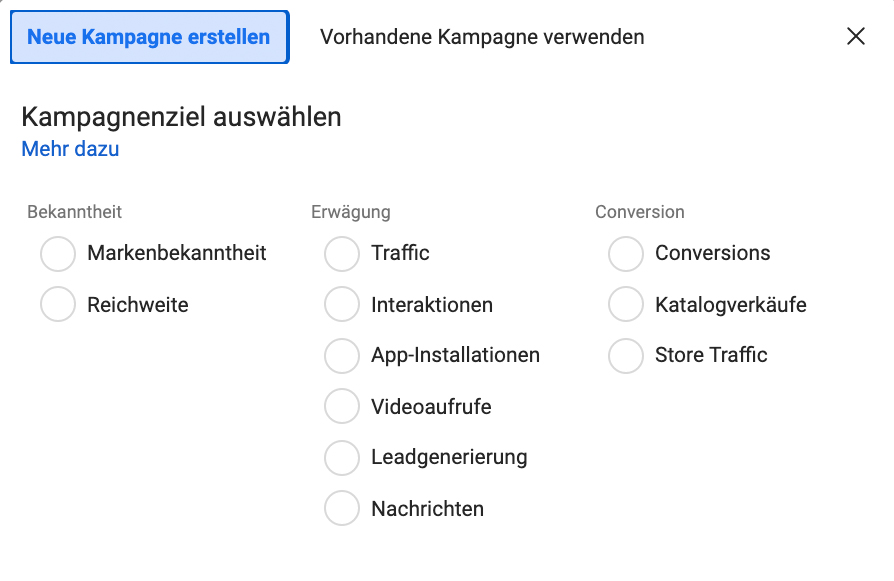Open the Mehr dazu link

pos(70,149)
